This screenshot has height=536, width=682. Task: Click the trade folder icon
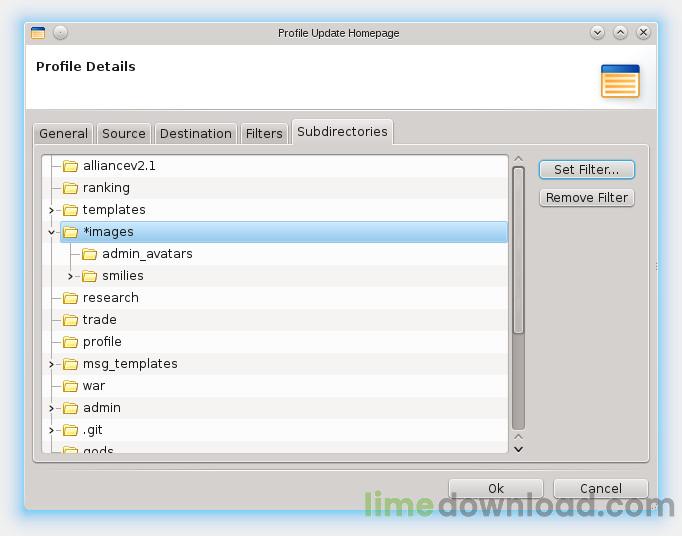click(x=70, y=320)
